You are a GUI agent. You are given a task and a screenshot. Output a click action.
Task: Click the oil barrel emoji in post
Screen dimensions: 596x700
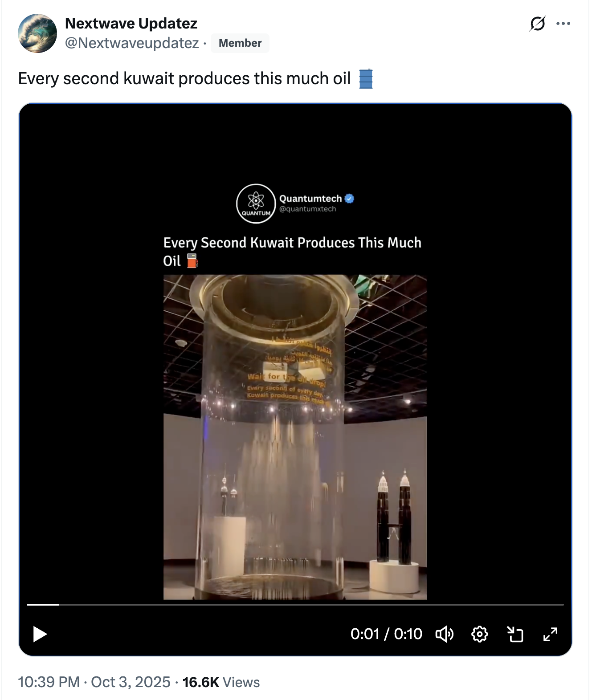[366, 79]
